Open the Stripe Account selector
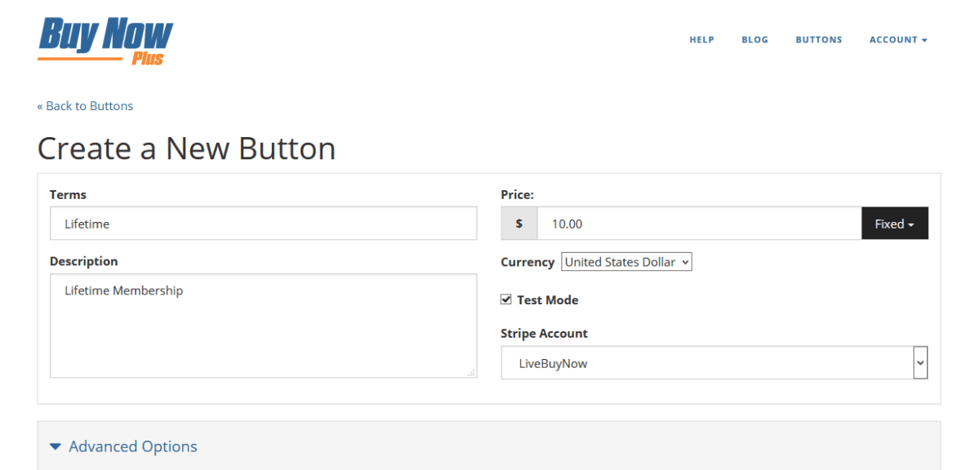The image size is (980, 470). pyautogui.click(x=715, y=362)
